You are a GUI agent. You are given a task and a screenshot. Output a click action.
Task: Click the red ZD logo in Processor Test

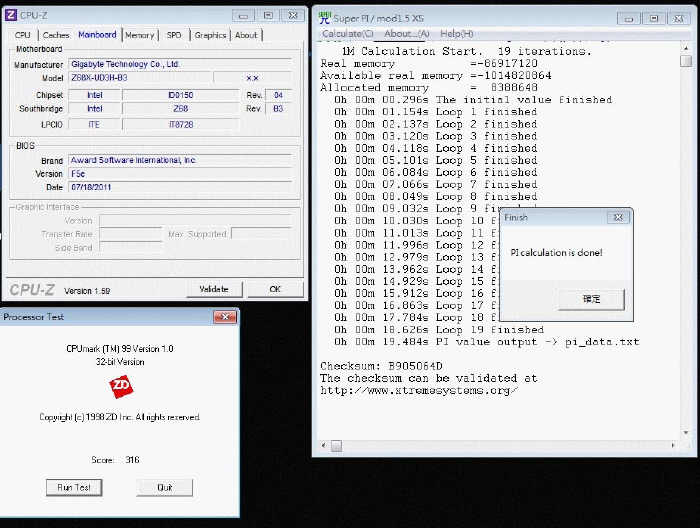point(121,387)
